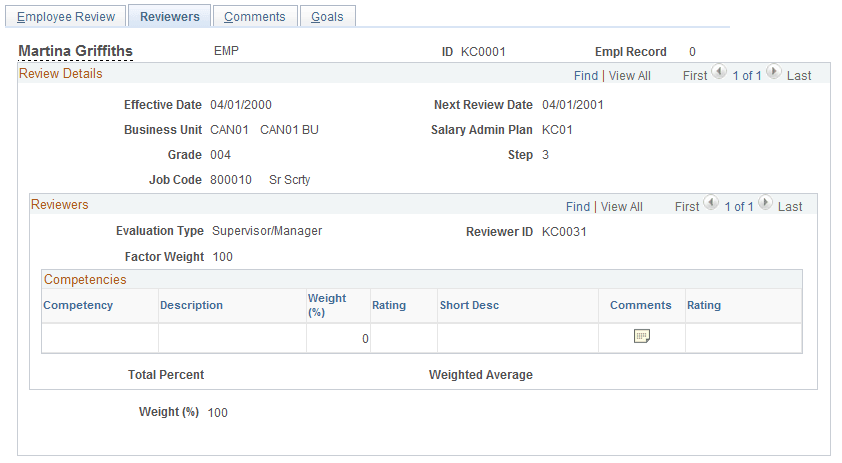Click the Rating header after Comments

[704, 305]
